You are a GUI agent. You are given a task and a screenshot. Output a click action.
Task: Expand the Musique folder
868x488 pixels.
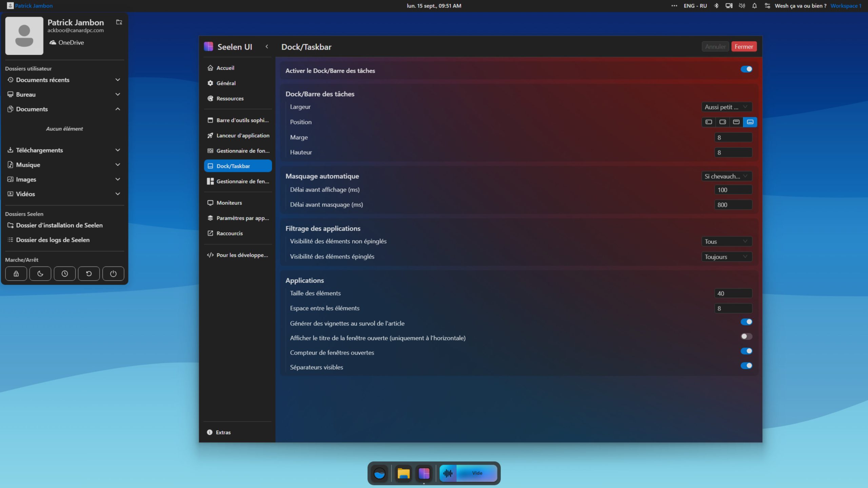[64, 164]
